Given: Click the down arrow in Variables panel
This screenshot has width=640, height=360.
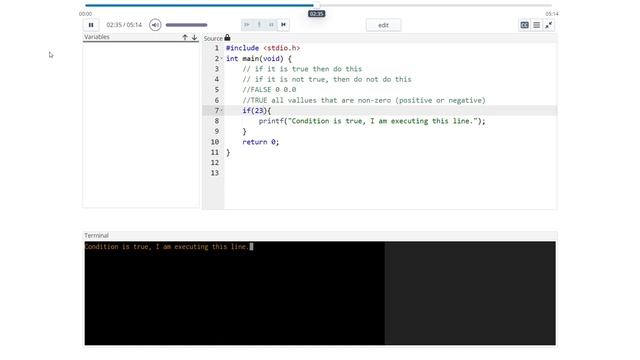Looking at the screenshot, I should 194,37.
